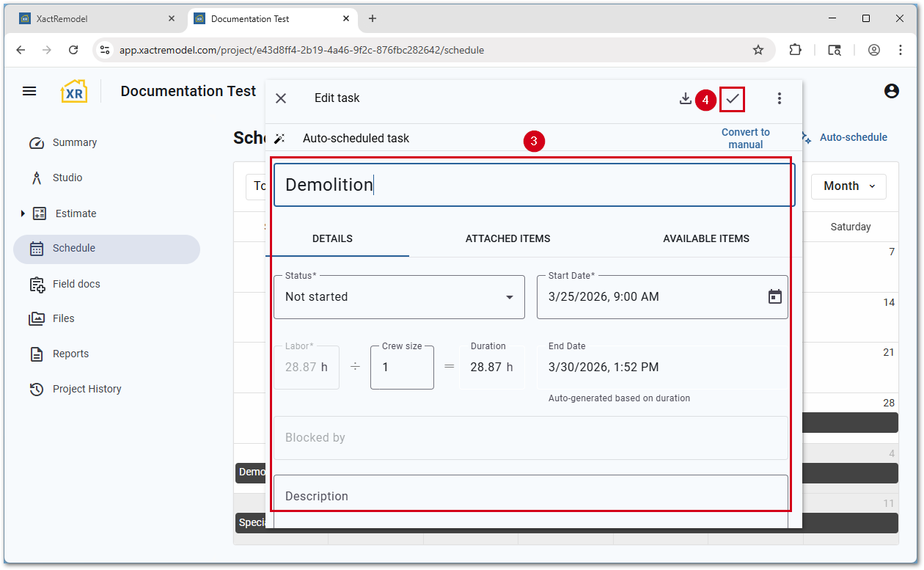This screenshot has height=570, width=924.
Task: Click the Auto-schedule button
Action: click(845, 137)
